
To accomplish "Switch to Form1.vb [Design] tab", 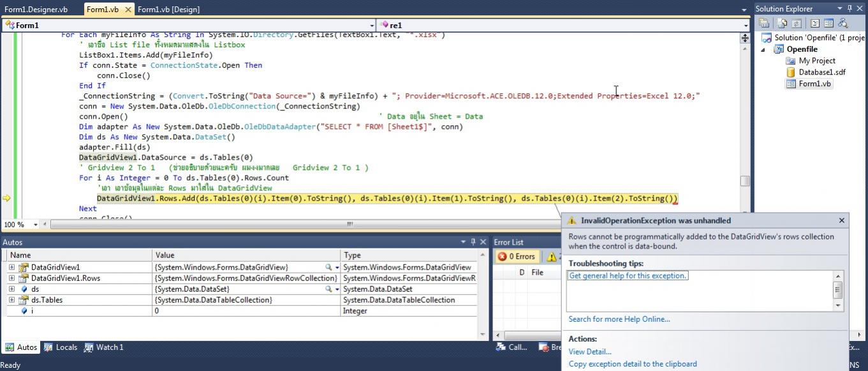I will pos(168,9).
